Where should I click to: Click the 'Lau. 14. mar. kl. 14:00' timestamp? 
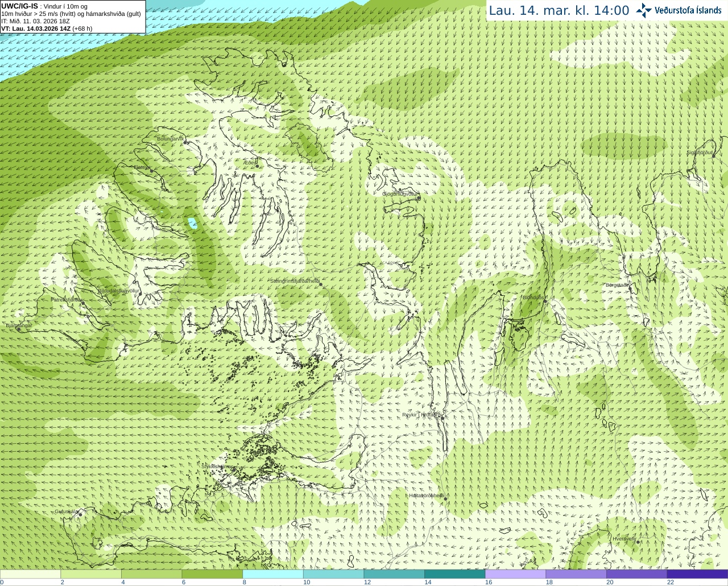559,11
